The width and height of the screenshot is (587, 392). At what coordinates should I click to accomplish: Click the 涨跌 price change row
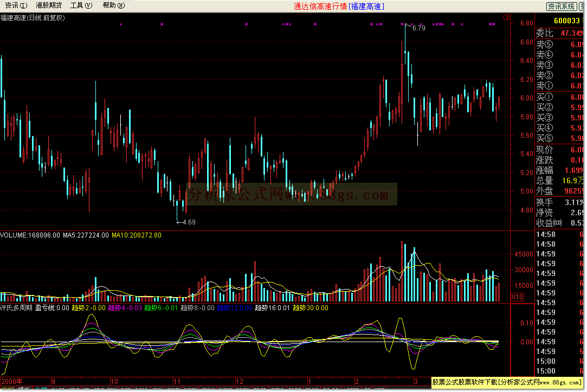tap(559, 160)
